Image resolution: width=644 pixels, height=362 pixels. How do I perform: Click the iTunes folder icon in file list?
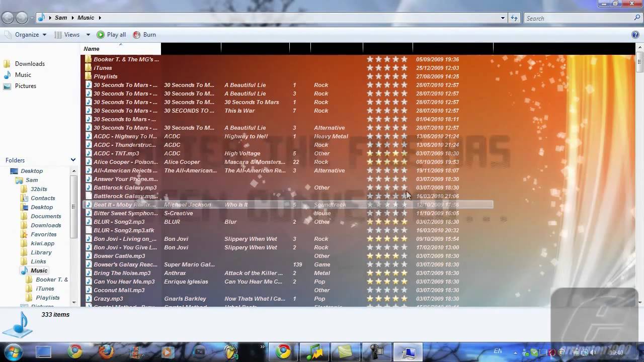tap(88, 68)
